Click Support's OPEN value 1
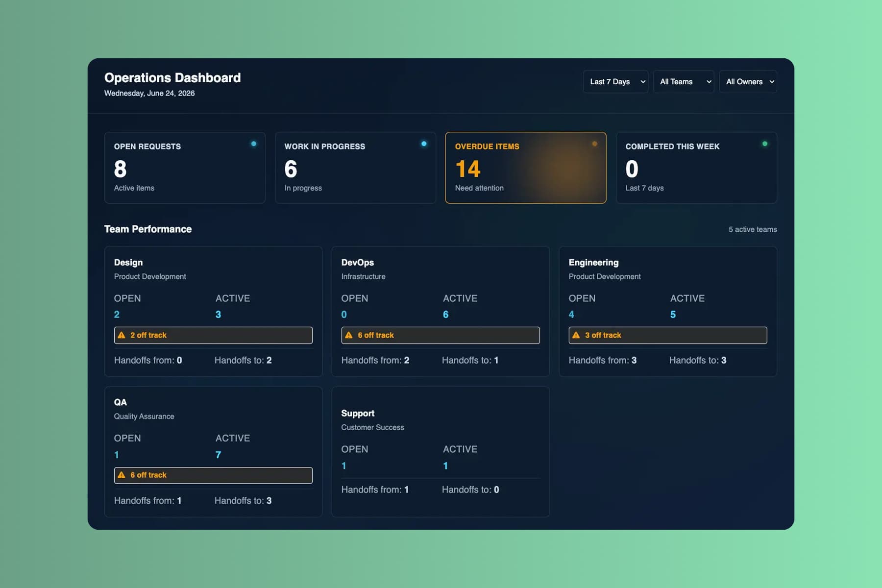Viewport: 882px width, 588px height. 344,466
